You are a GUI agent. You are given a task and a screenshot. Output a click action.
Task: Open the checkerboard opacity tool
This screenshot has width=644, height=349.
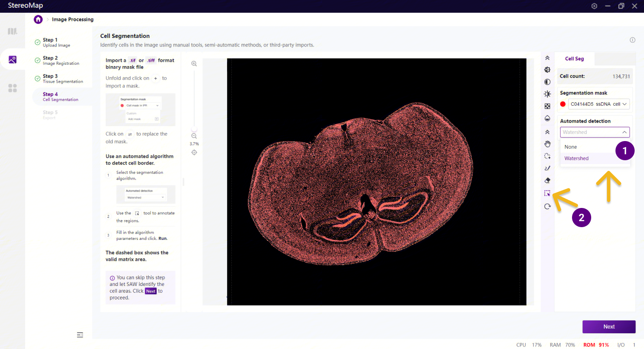click(547, 106)
